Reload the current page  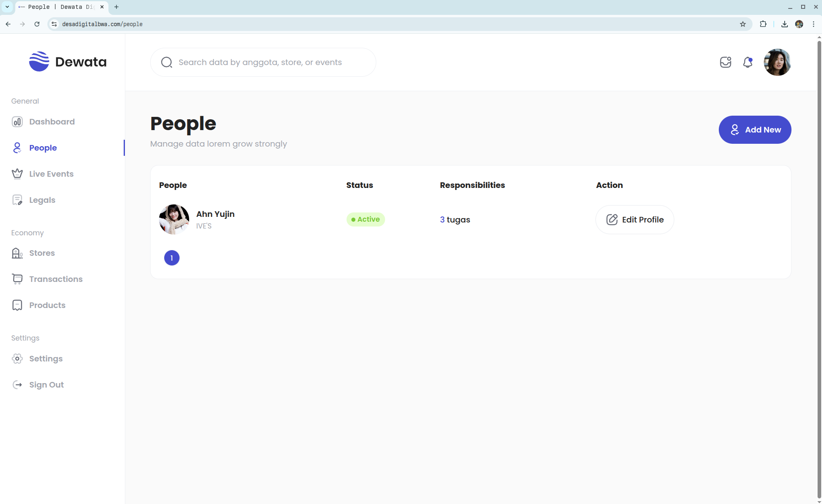click(37, 24)
